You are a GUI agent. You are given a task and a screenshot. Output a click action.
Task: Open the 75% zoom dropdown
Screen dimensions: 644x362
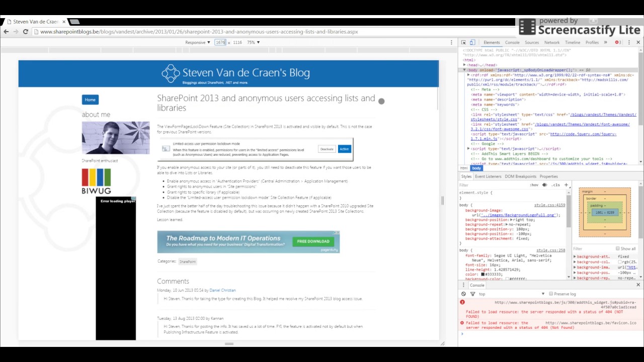(x=253, y=43)
